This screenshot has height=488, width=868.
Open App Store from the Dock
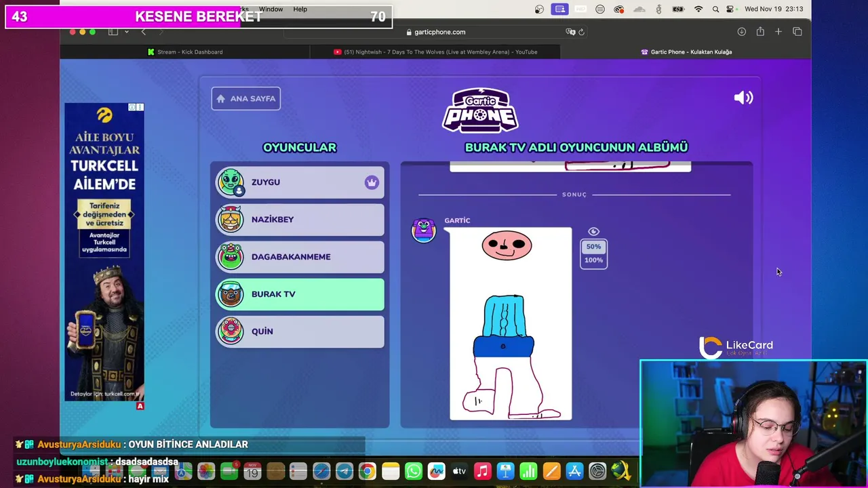pos(574,471)
